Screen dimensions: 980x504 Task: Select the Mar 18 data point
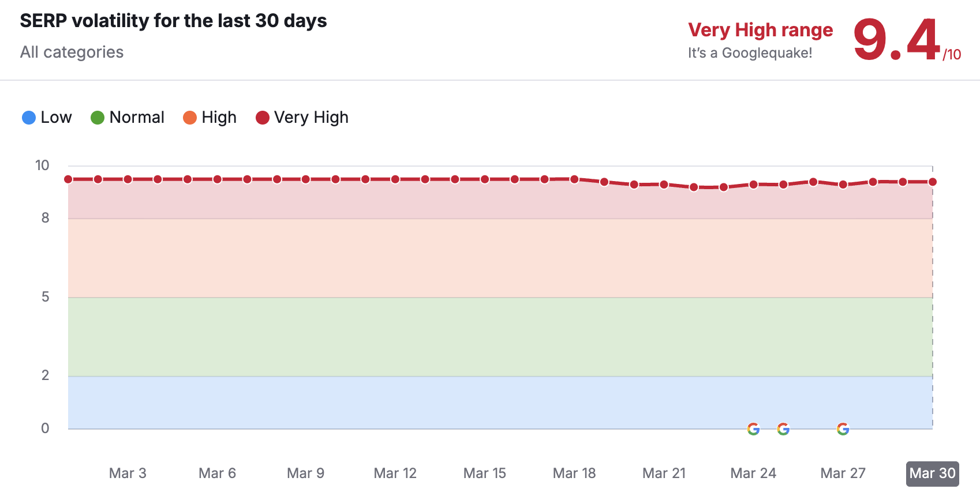574,179
